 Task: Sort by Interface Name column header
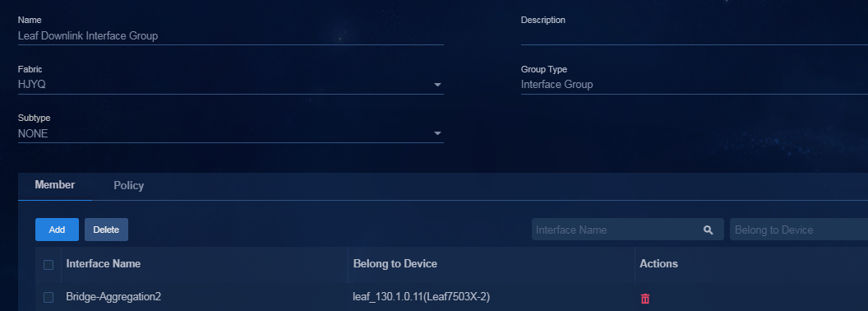pos(104,264)
